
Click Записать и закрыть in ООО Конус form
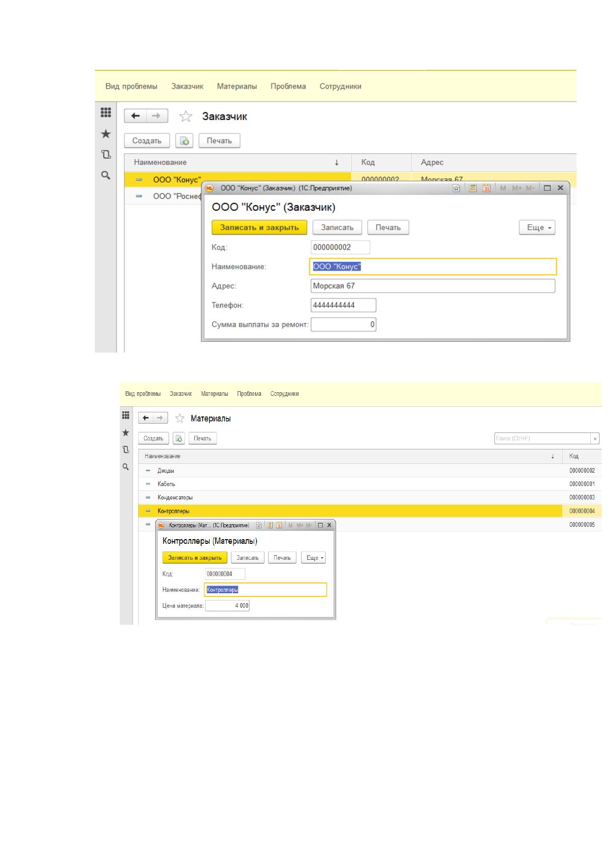(x=259, y=227)
